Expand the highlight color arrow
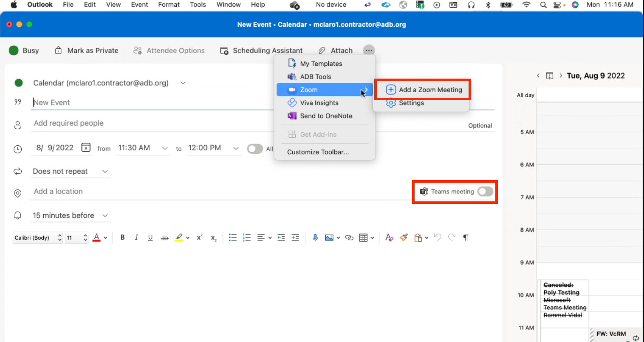Screen dimensions: 644x342 click(187, 238)
